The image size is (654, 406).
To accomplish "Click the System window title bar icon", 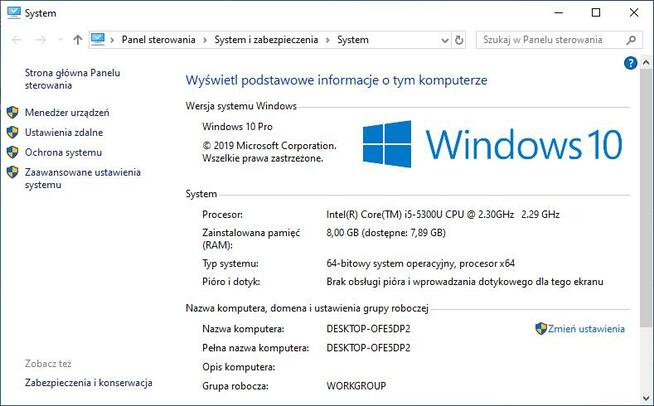I will point(14,13).
